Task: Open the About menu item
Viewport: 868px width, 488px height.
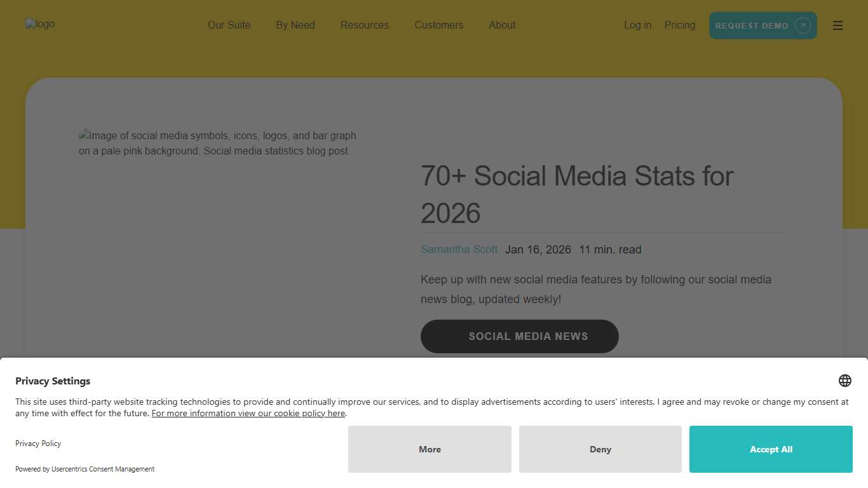Action: pyautogui.click(x=501, y=25)
